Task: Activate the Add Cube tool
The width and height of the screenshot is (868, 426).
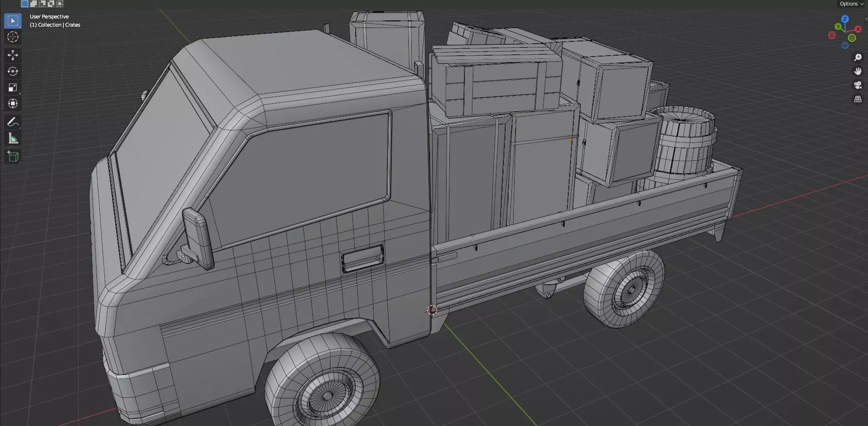Action: (x=13, y=157)
